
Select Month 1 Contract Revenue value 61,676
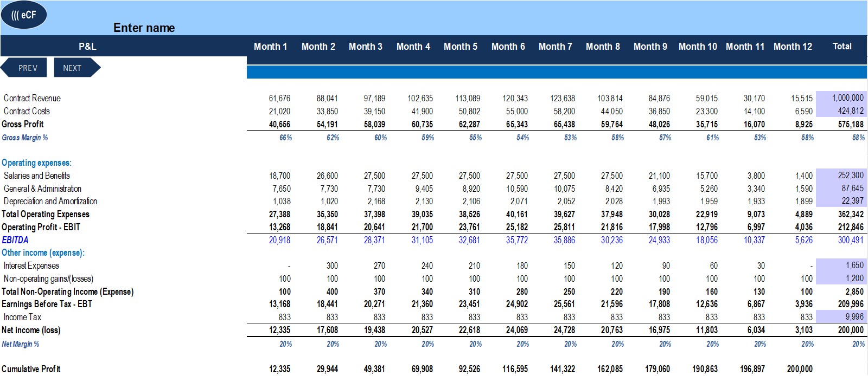(x=279, y=98)
